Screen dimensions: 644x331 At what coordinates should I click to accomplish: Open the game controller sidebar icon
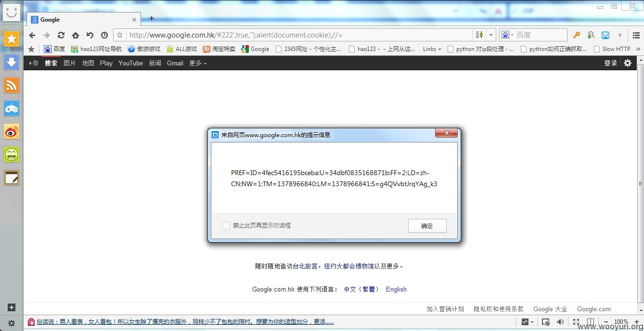pos(12,108)
